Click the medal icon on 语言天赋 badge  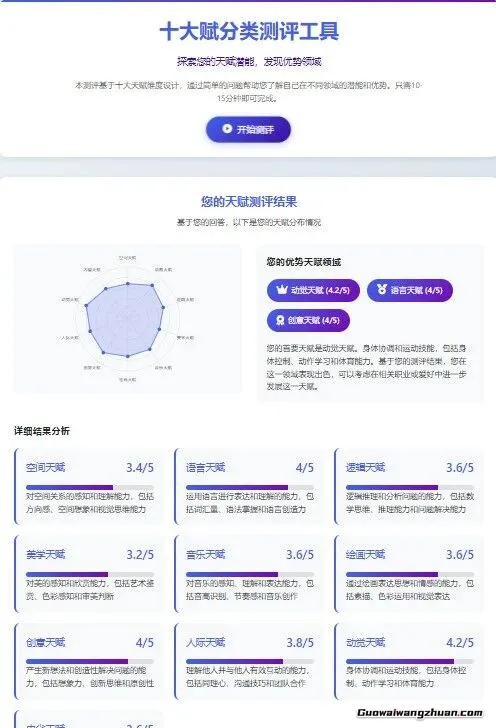(x=382, y=289)
